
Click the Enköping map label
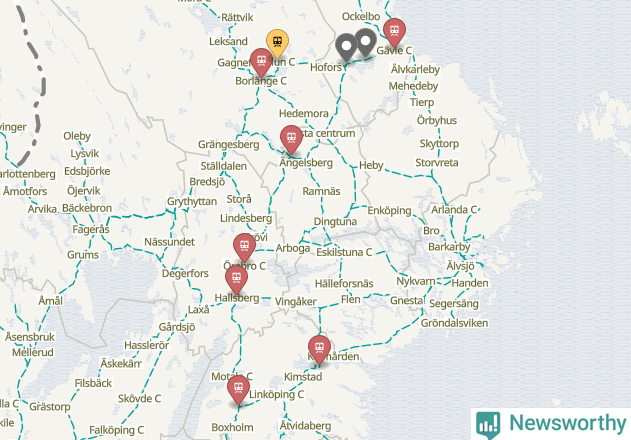click(390, 211)
